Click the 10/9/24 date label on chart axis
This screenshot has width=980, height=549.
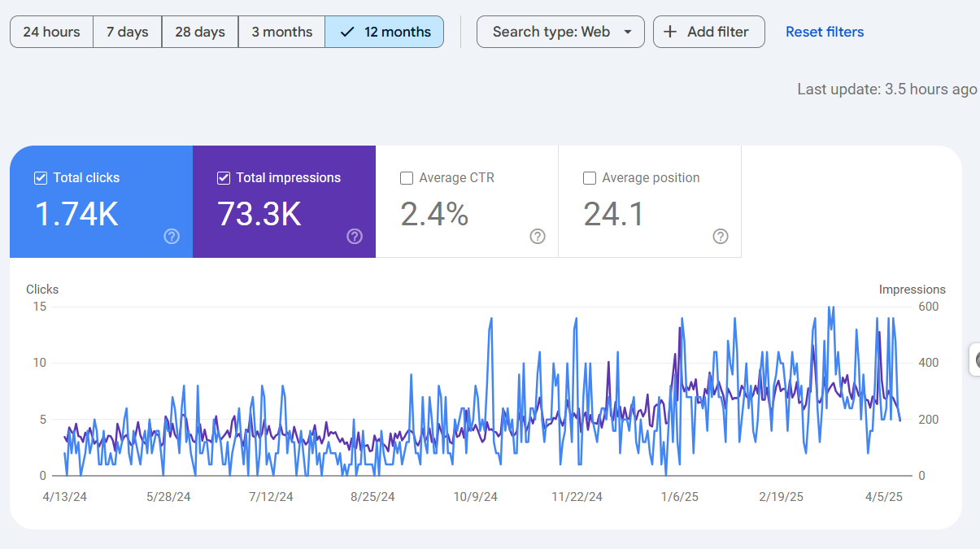click(x=474, y=497)
